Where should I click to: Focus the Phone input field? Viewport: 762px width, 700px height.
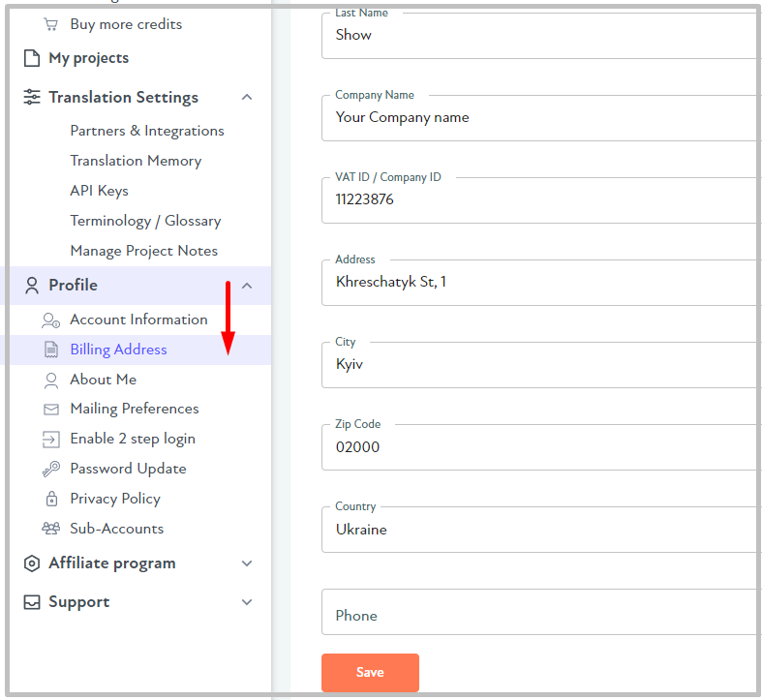(541, 612)
